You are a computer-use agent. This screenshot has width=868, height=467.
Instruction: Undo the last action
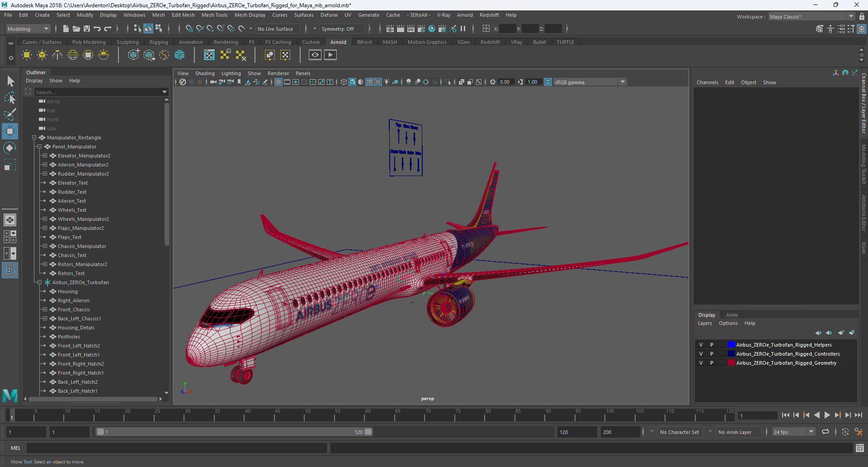(97, 29)
